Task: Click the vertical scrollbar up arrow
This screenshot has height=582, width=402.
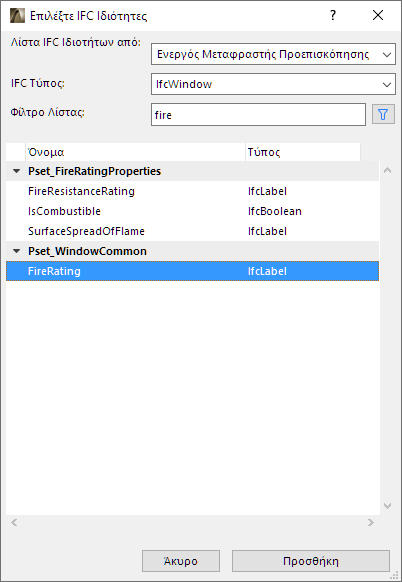Action: click(388, 170)
